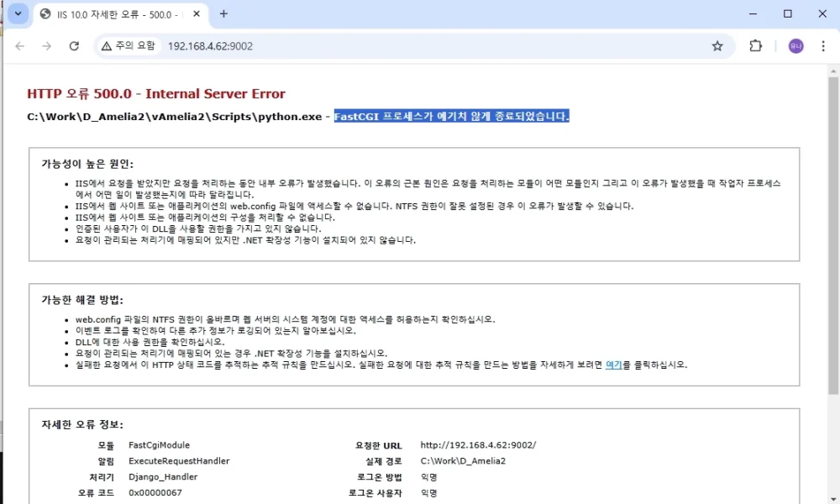Open the '주의 요함' site security info
The height and width of the screenshot is (504, 840).
point(129,46)
